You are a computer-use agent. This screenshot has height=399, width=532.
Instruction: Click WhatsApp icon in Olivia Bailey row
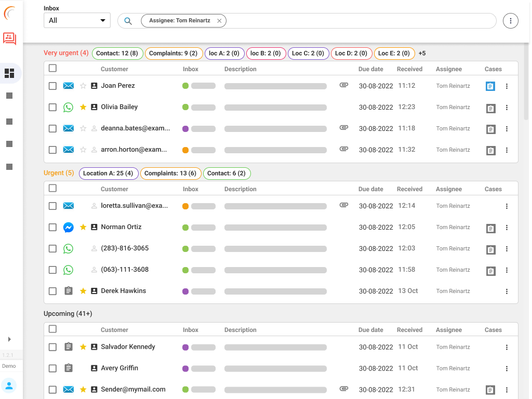(x=68, y=108)
